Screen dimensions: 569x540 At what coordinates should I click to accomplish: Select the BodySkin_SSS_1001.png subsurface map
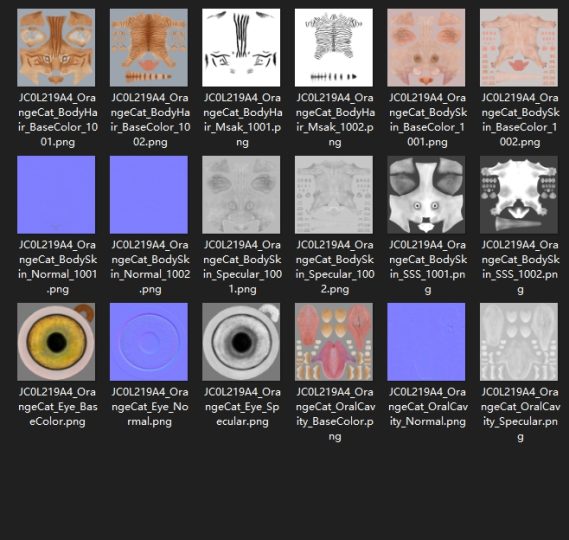426,195
